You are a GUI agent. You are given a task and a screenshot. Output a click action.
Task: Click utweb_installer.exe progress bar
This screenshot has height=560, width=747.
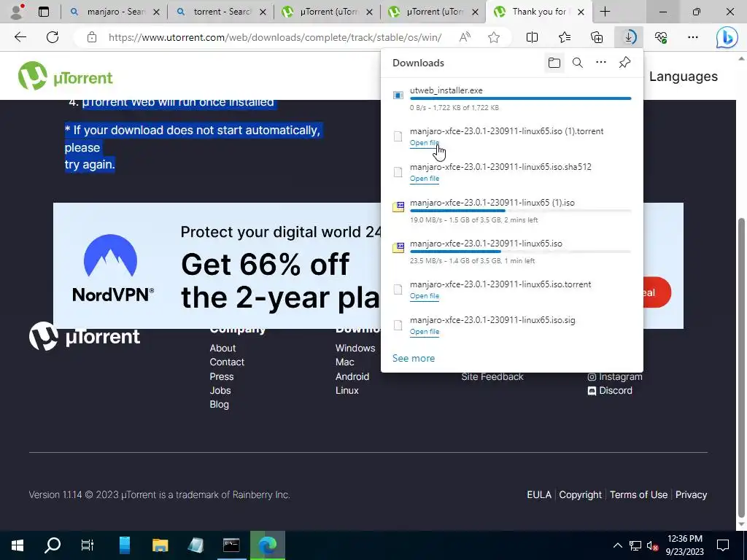coord(520,98)
